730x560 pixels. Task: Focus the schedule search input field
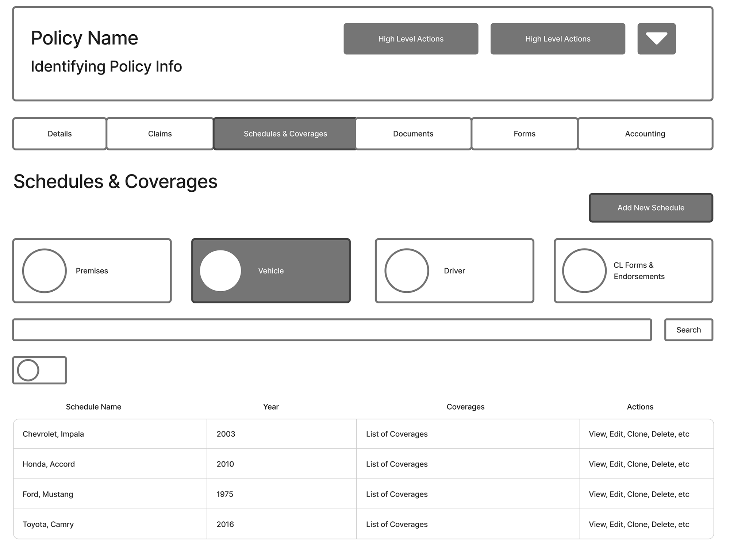pyautogui.click(x=332, y=330)
